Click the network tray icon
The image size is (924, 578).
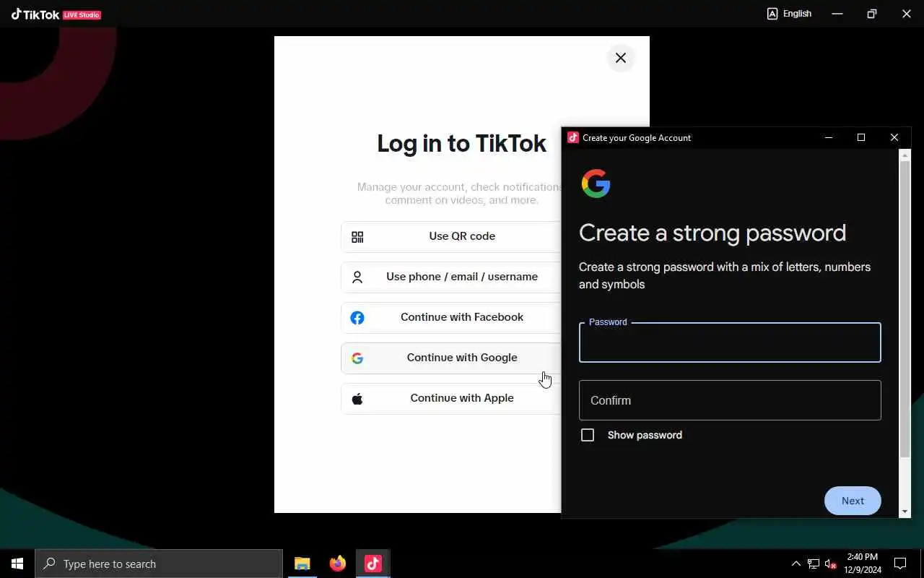[814, 564]
